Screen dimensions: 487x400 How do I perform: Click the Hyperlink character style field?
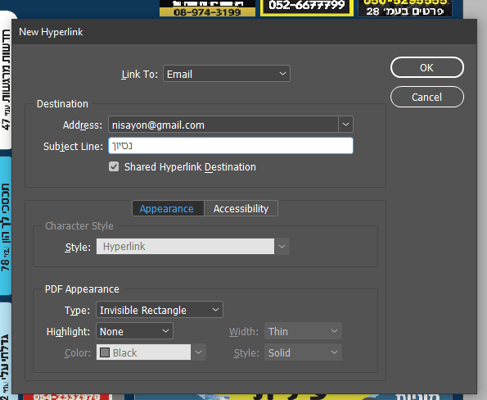pyautogui.click(x=185, y=246)
